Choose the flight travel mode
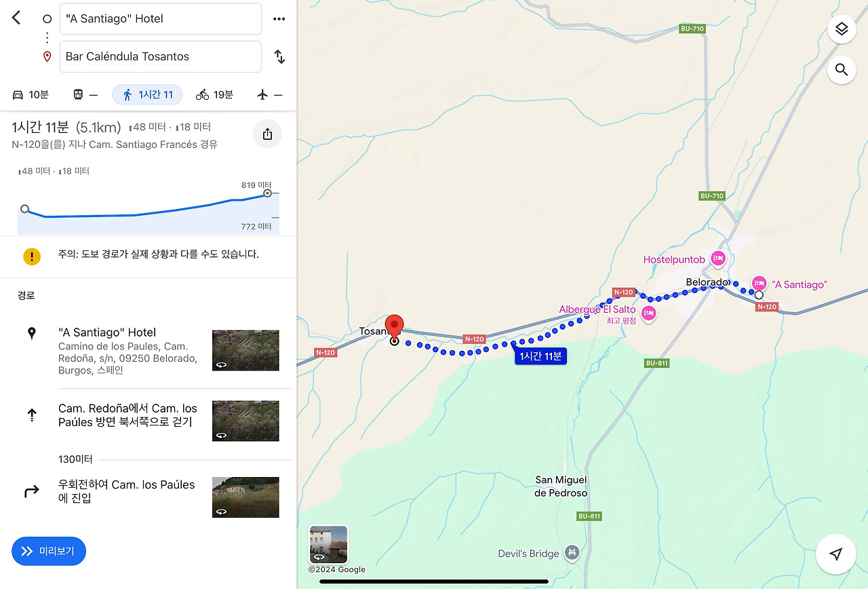The width and height of the screenshot is (868, 589). click(x=269, y=95)
